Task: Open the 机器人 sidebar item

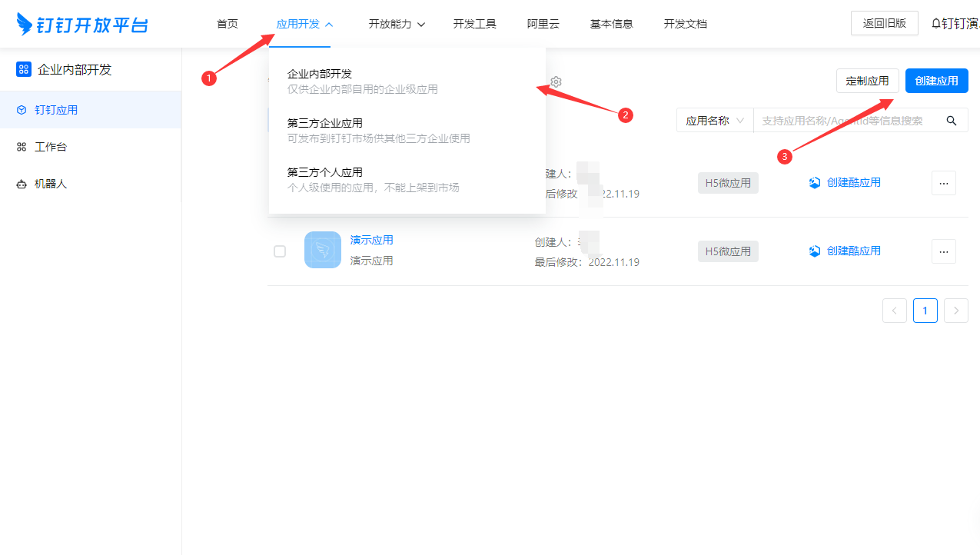Action: pos(51,184)
